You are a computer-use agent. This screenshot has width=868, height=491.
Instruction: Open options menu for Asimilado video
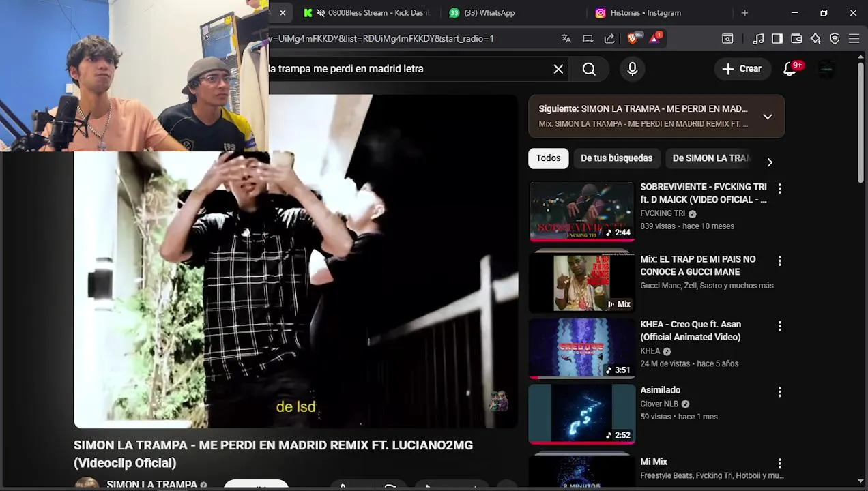tap(780, 392)
